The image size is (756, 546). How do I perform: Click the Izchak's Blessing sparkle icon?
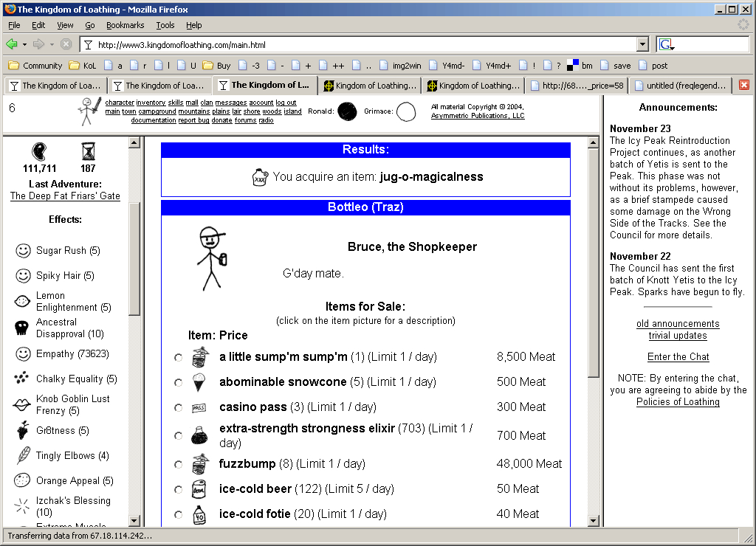pyautogui.click(x=21, y=506)
